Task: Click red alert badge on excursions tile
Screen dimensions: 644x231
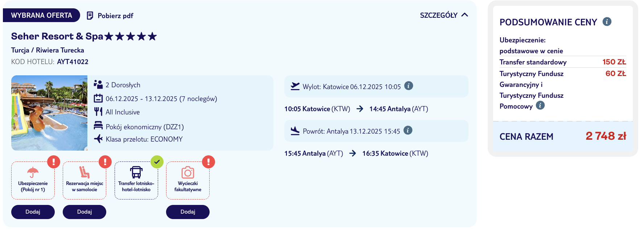Action: pos(209,162)
